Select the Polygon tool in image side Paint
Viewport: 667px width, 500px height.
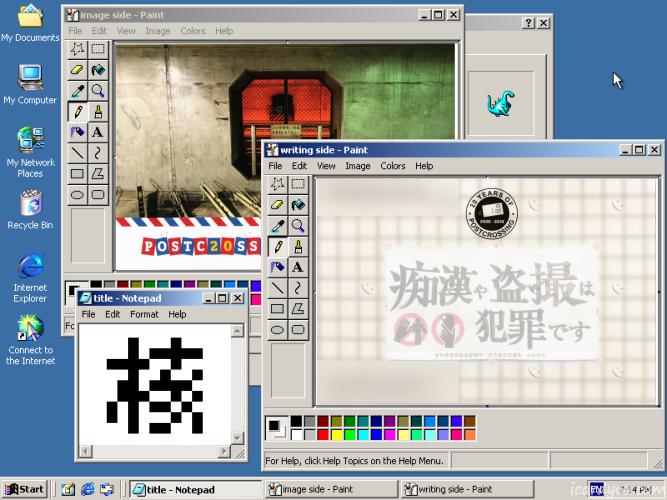(98, 174)
